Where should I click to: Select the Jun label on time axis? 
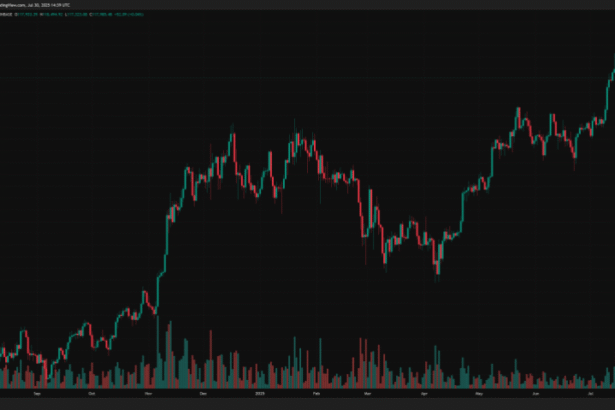(535, 395)
